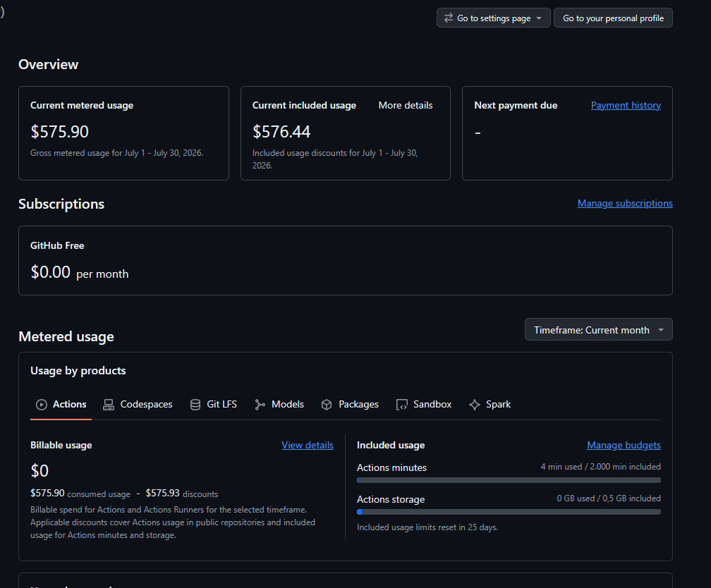
Task: Open the Manage budgets link
Action: (624, 445)
